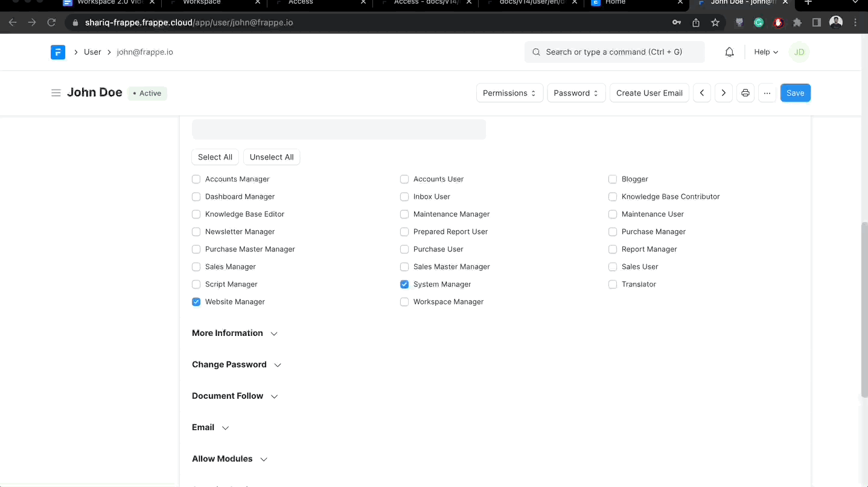Click Create User Email button
Screen dimensions: 868x487
point(649,93)
